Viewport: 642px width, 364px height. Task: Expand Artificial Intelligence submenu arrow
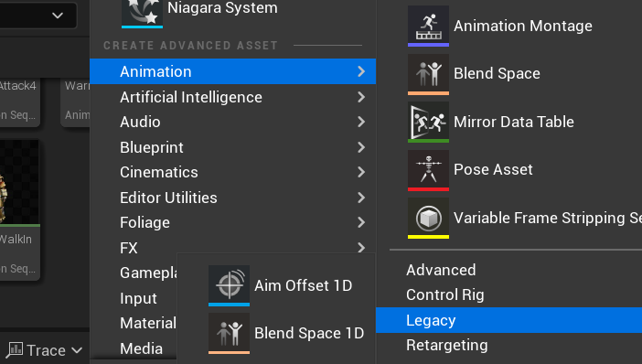pos(361,97)
